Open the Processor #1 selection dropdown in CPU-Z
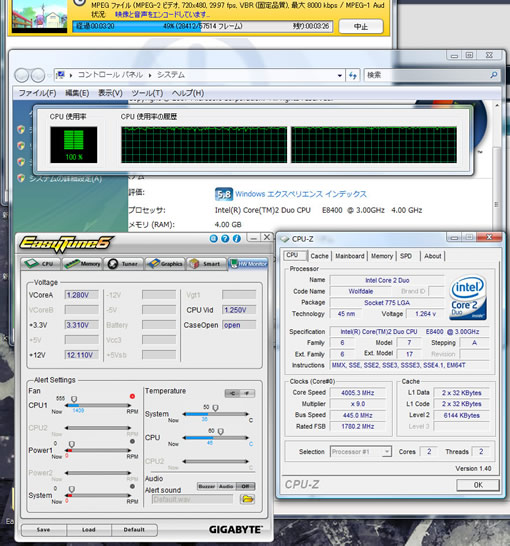This screenshot has height=546, width=510. pos(386,452)
